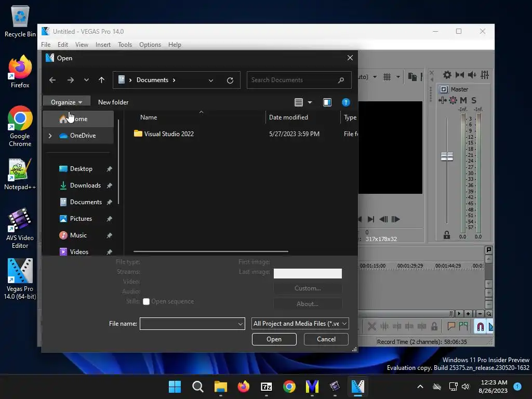Click the Search Documents field
The height and width of the screenshot is (399, 532).
(x=299, y=80)
